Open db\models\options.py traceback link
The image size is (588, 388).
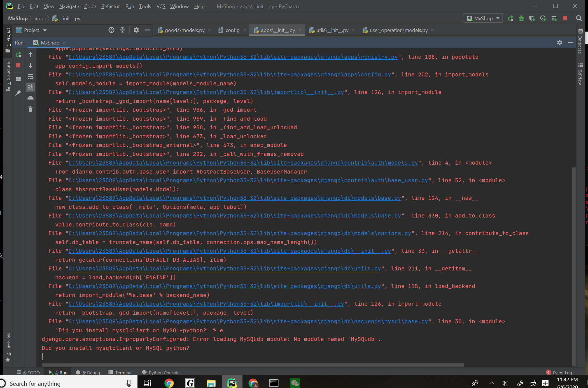pos(240,233)
